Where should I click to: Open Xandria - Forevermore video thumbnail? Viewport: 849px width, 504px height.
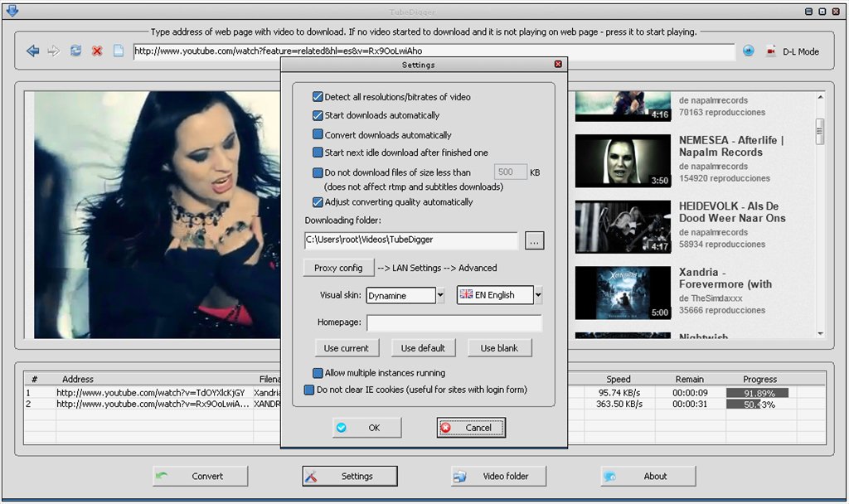[x=623, y=293]
